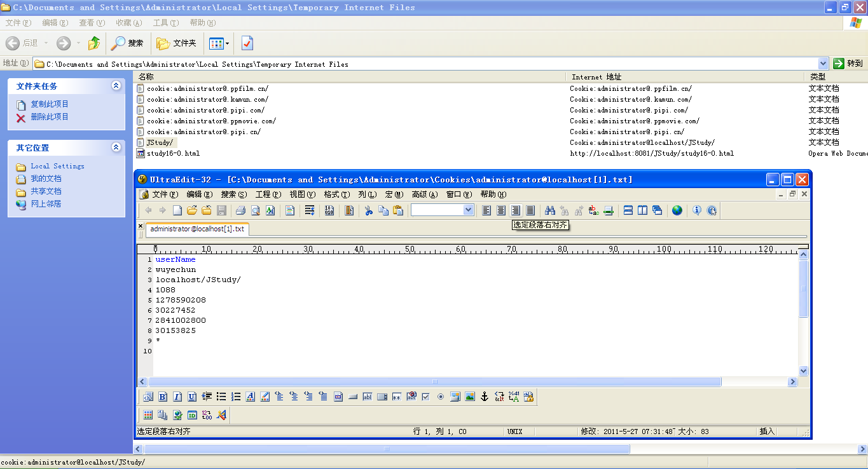Click the HTML anchor insert icon
This screenshot has height=469, width=868.
pos(484,397)
